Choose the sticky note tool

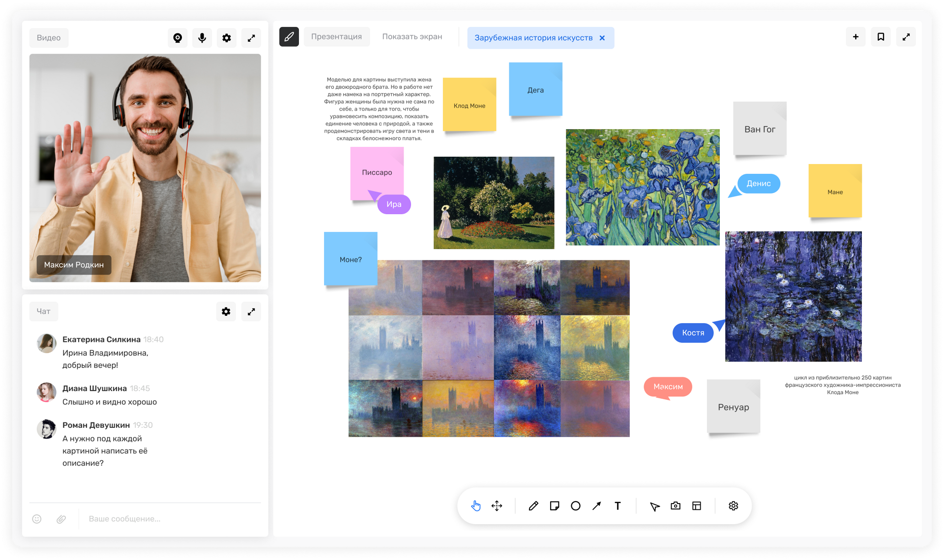(x=555, y=506)
